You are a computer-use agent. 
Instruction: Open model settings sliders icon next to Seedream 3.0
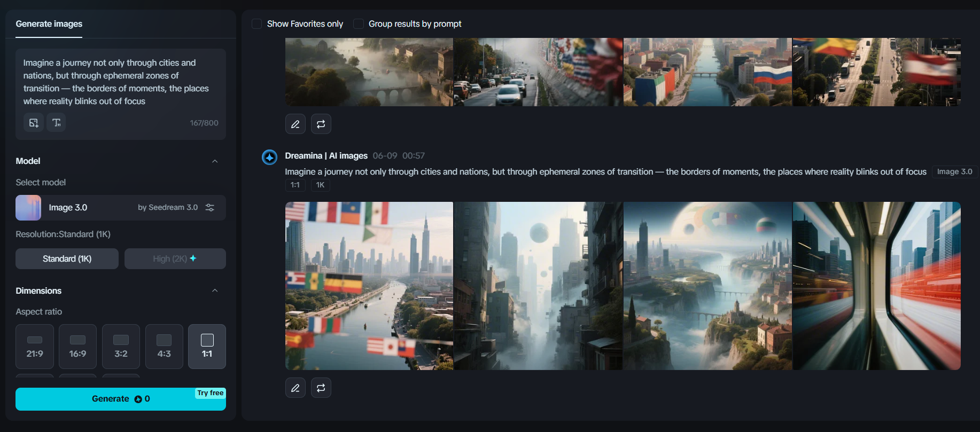210,208
